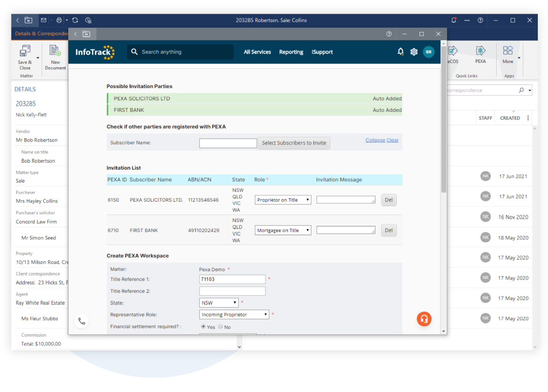This screenshot has height=392, width=548.
Task: Click the New Document icon
Action: tap(55, 51)
